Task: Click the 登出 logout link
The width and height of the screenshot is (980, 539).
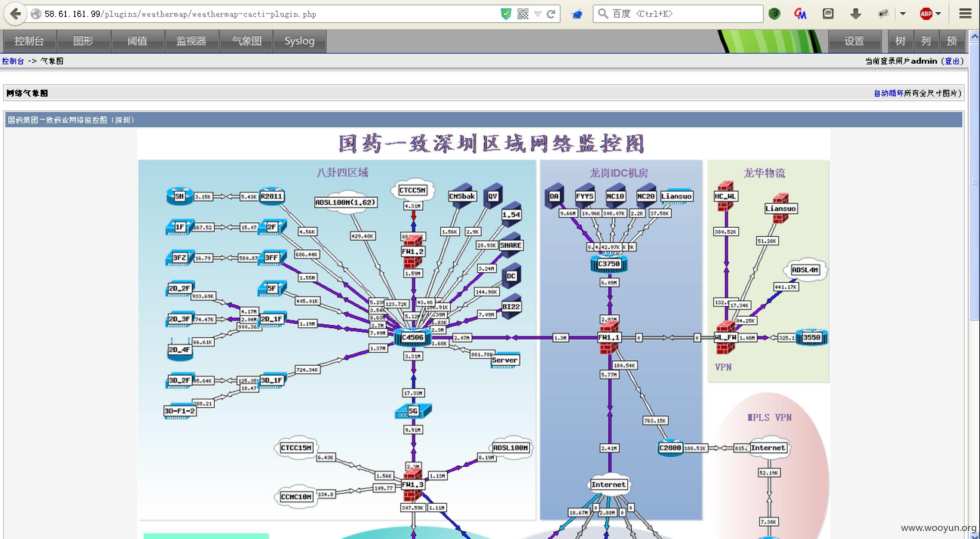Action: coord(953,61)
